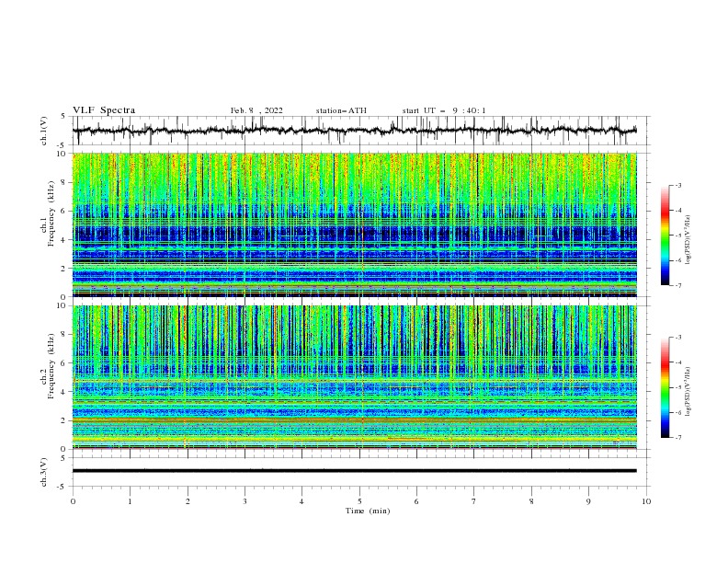Click the time axis tick label "9"
This screenshot has width=728, height=563.
[x=588, y=501]
